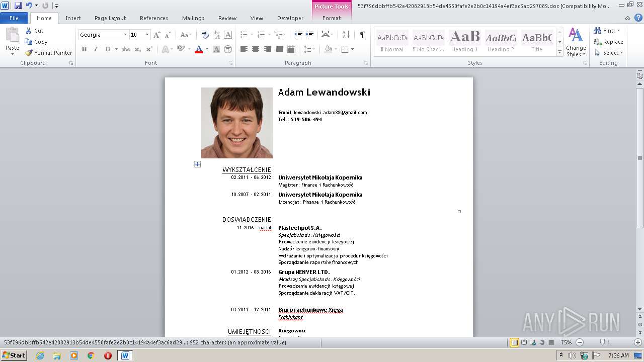Toggle bold formatting
Image resolution: width=644 pixels, height=362 pixels.
84,49
